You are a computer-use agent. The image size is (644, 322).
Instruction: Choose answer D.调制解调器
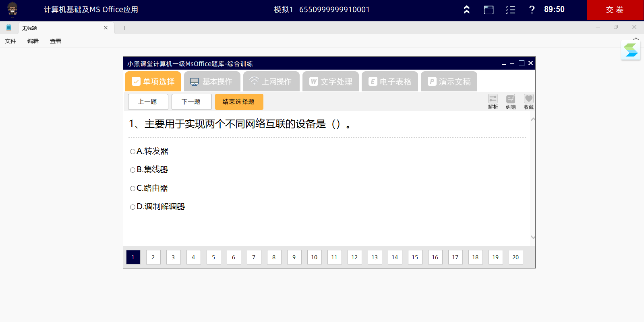click(133, 207)
